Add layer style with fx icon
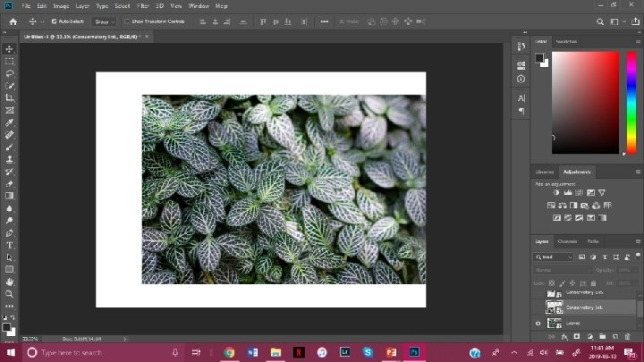Screen dimensions: 644x362 tap(564, 337)
